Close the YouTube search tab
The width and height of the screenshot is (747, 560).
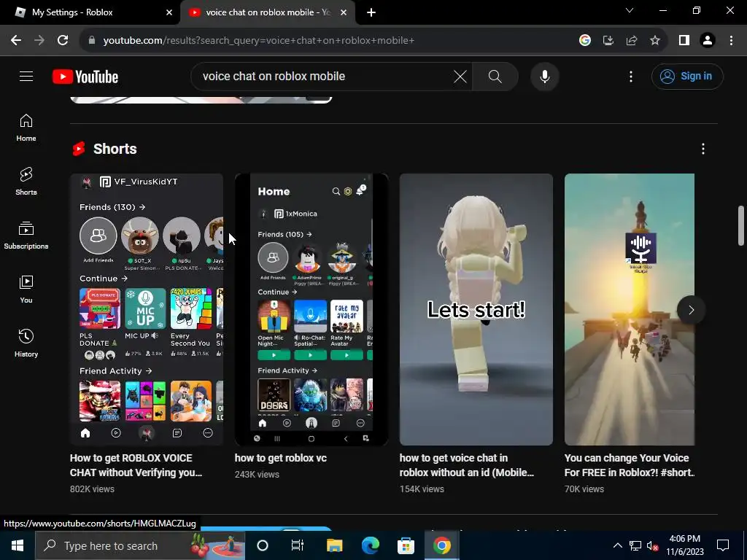coord(344,12)
